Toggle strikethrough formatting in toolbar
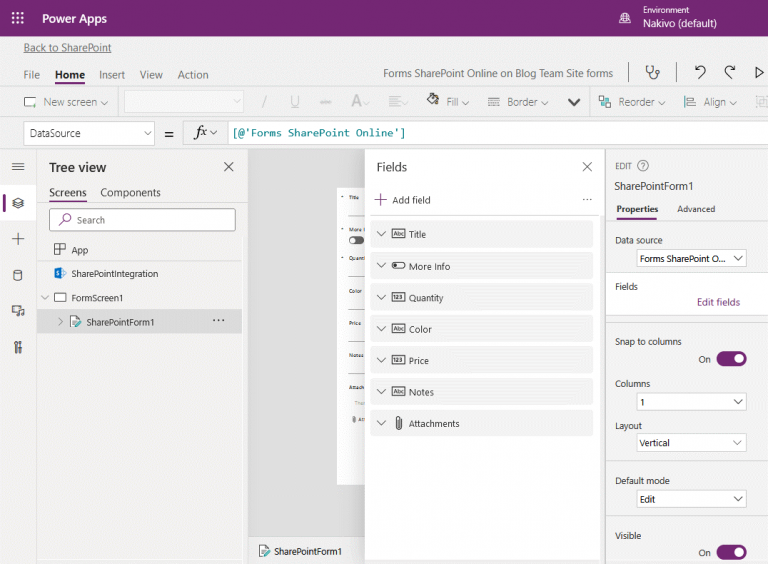Image resolution: width=768 pixels, height=564 pixels. (x=325, y=102)
